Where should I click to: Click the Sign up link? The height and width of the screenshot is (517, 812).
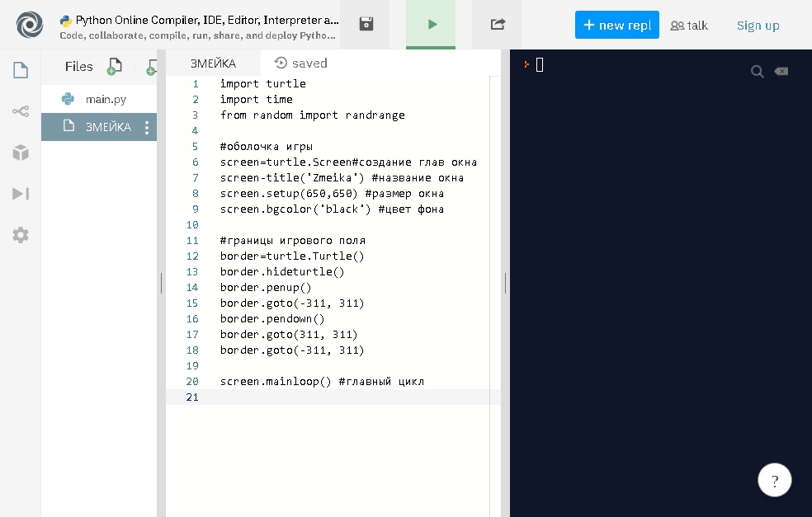click(758, 26)
